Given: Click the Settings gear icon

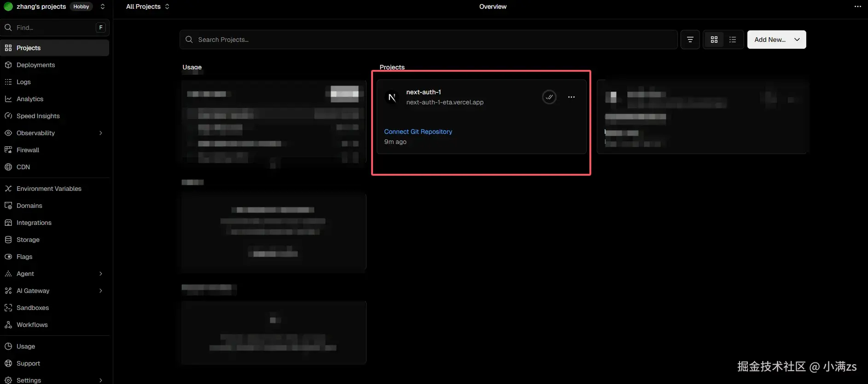Looking at the screenshot, I should coord(8,380).
